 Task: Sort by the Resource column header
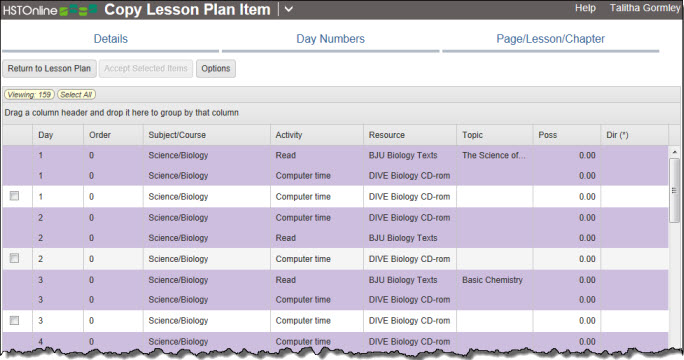point(410,135)
